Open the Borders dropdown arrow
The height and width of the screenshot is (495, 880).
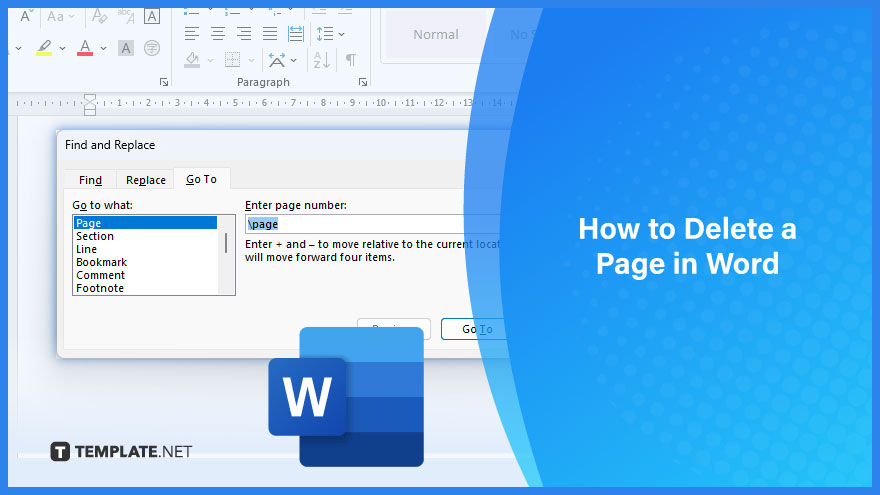click(251, 60)
